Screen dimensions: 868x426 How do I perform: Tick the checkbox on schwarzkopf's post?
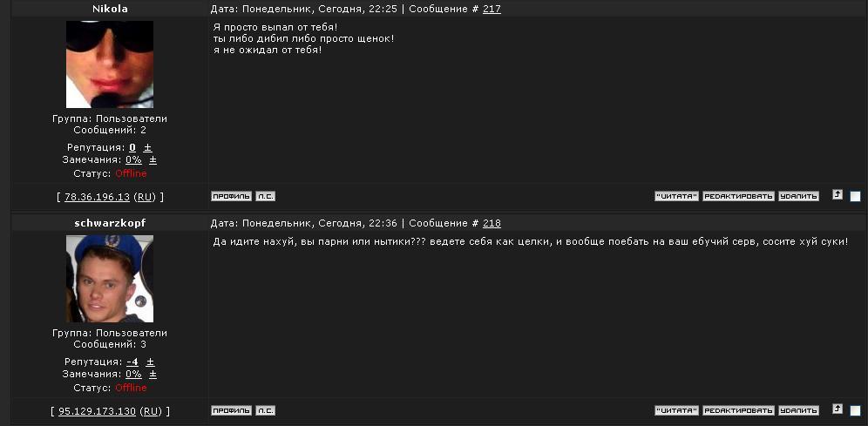coord(855,410)
